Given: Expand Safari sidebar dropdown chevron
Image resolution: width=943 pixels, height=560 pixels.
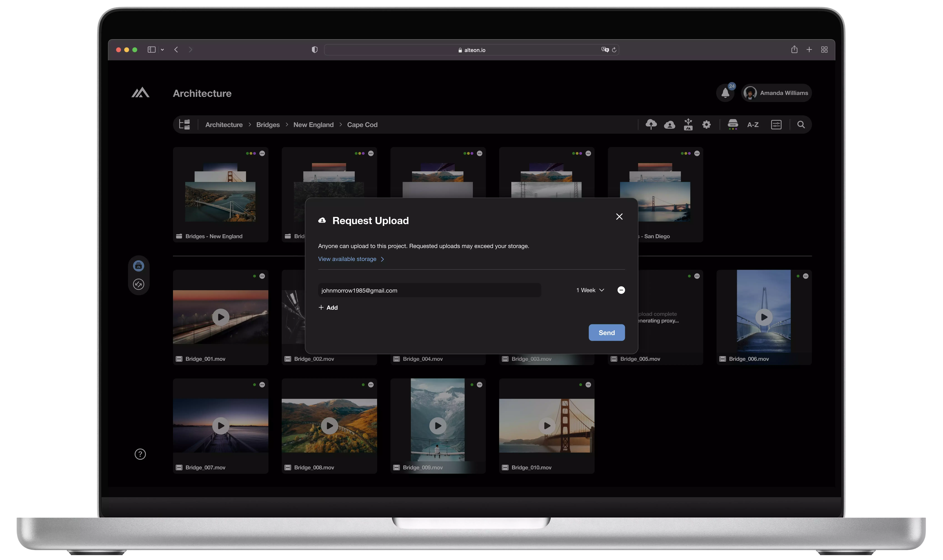Looking at the screenshot, I should [x=162, y=50].
